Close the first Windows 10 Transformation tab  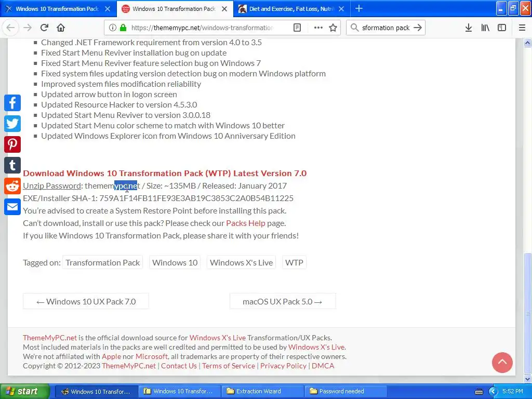tap(108, 9)
